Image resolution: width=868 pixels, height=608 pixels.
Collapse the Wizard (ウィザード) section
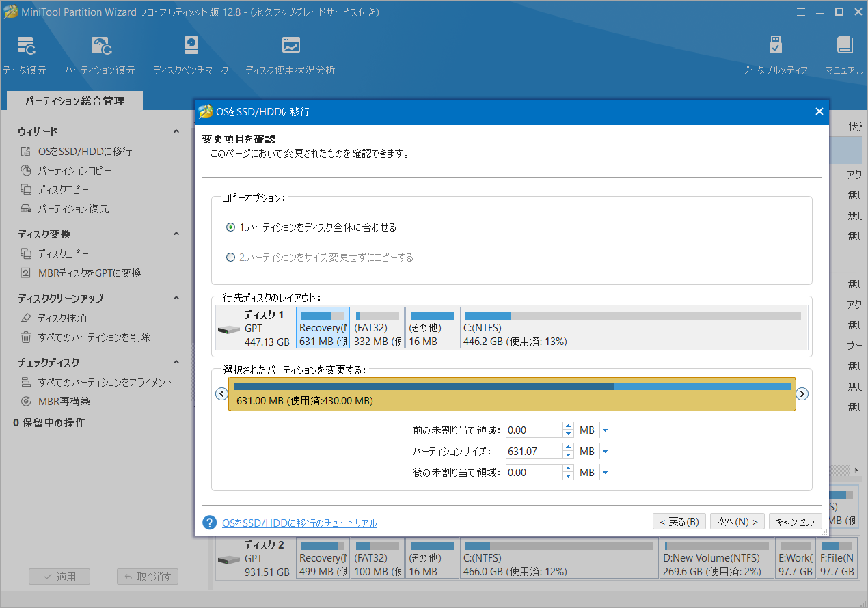pos(176,131)
